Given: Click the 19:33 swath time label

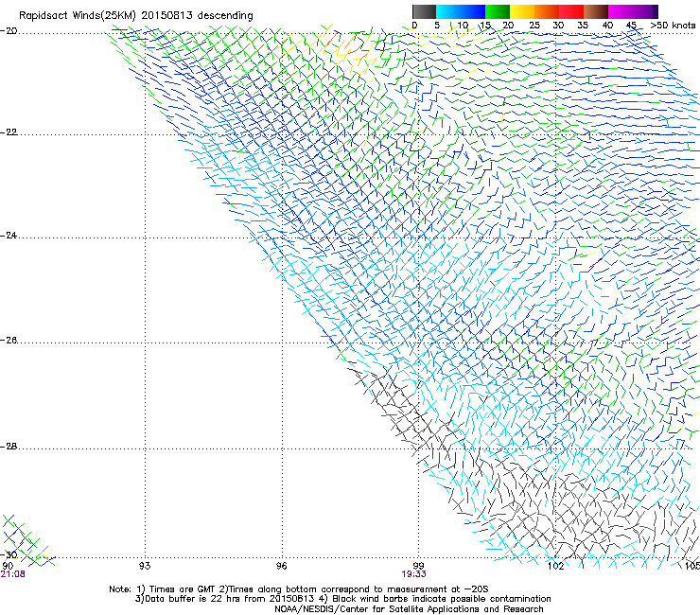Looking at the screenshot, I should click(413, 574).
